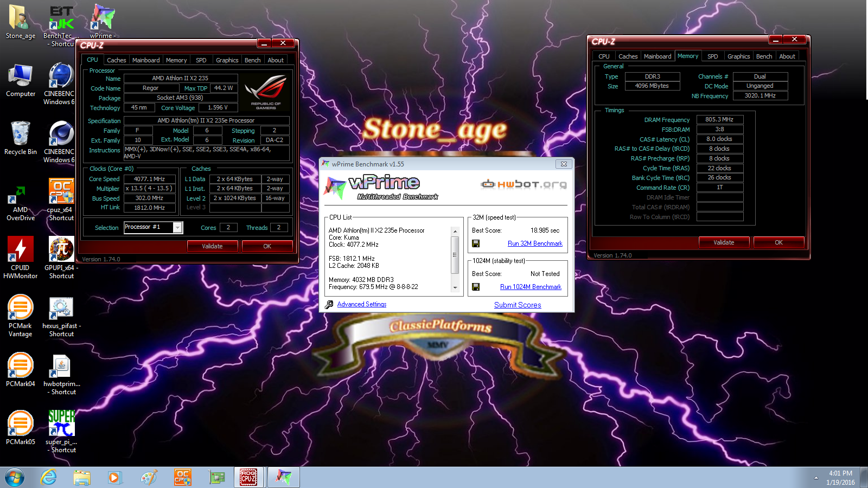Open SPD tab in left CPU-Z
The width and height of the screenshot is (868, 488).
pyautogui.click(x=201, y=60)
